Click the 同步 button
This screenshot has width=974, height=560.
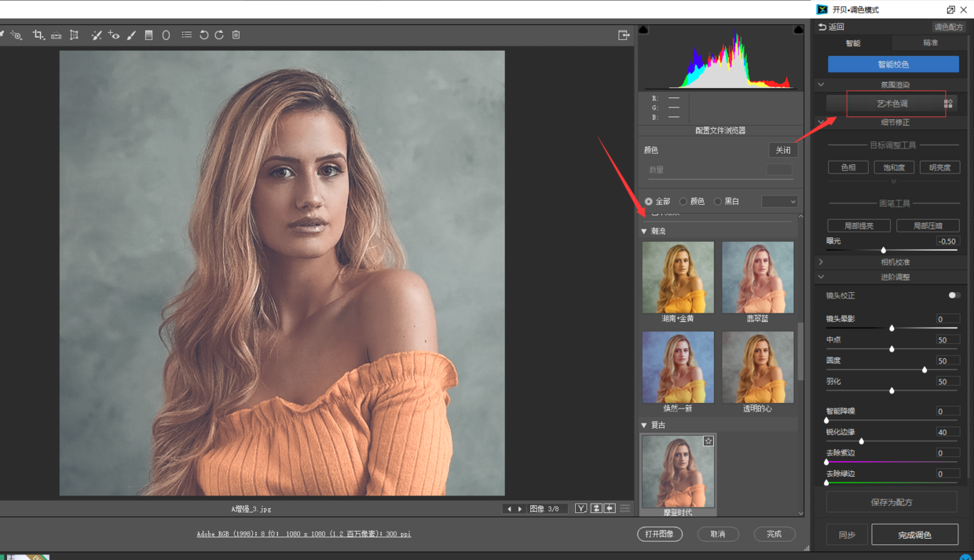pos(847,535)
